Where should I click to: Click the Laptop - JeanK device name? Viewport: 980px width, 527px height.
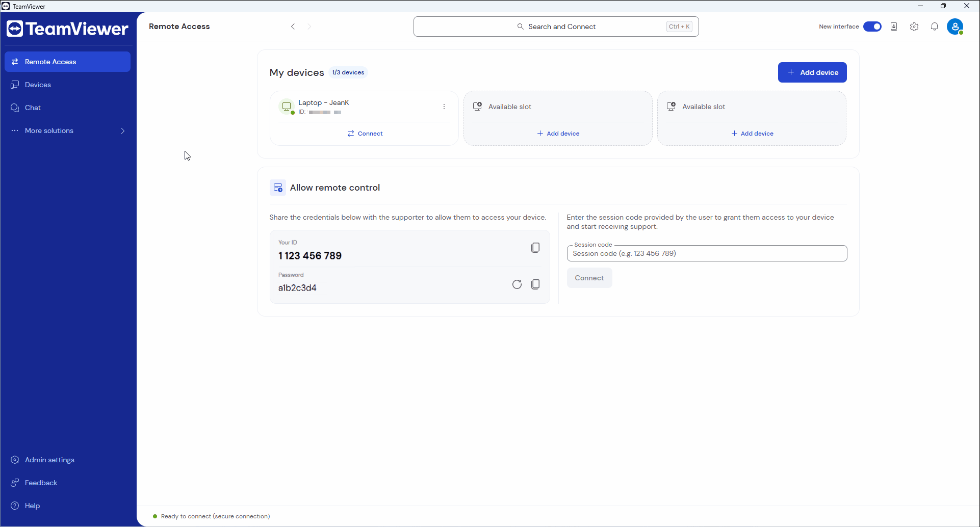pyautogui.click(x=324, y=102)
